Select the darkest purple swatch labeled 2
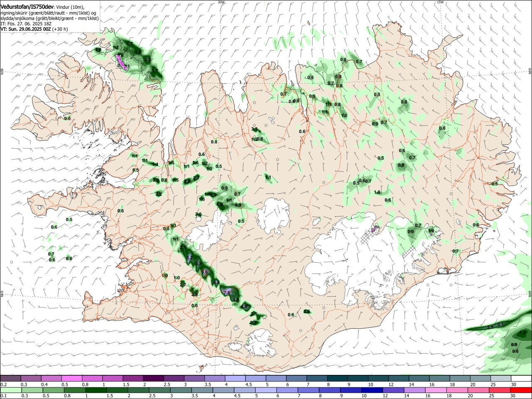The height and width of the screenshot is (399, 532). coord(153,378)
